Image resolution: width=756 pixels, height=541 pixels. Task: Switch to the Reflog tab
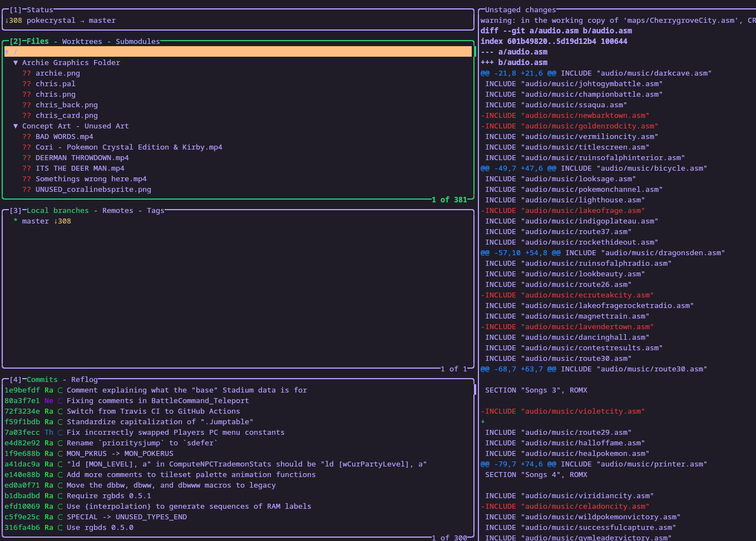pyautogui.click(x=85, y=380)
